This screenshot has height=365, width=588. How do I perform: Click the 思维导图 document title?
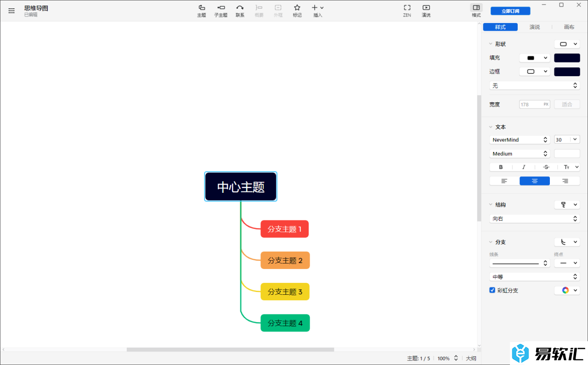coord(36,8)
